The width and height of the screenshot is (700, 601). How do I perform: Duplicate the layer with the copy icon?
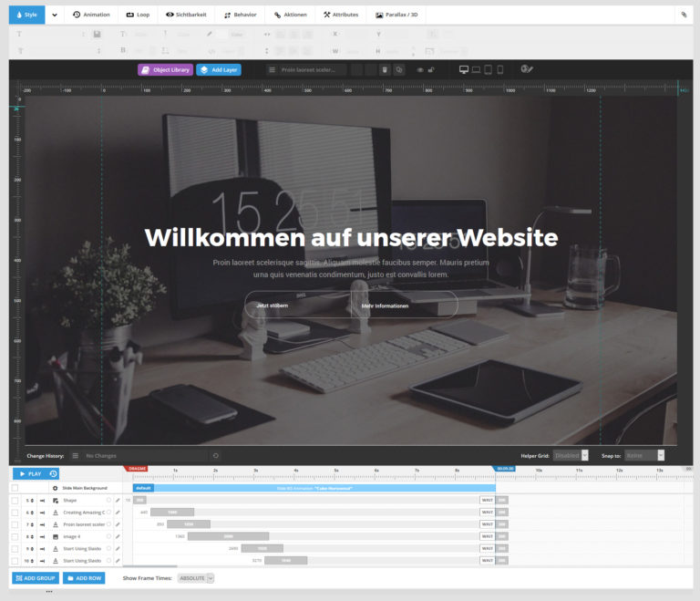pos(399,69)
